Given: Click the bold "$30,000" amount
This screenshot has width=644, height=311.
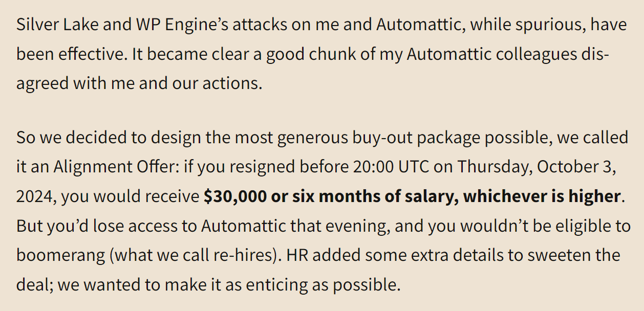Looking at the screenshot, I should (x=234, y=196).
